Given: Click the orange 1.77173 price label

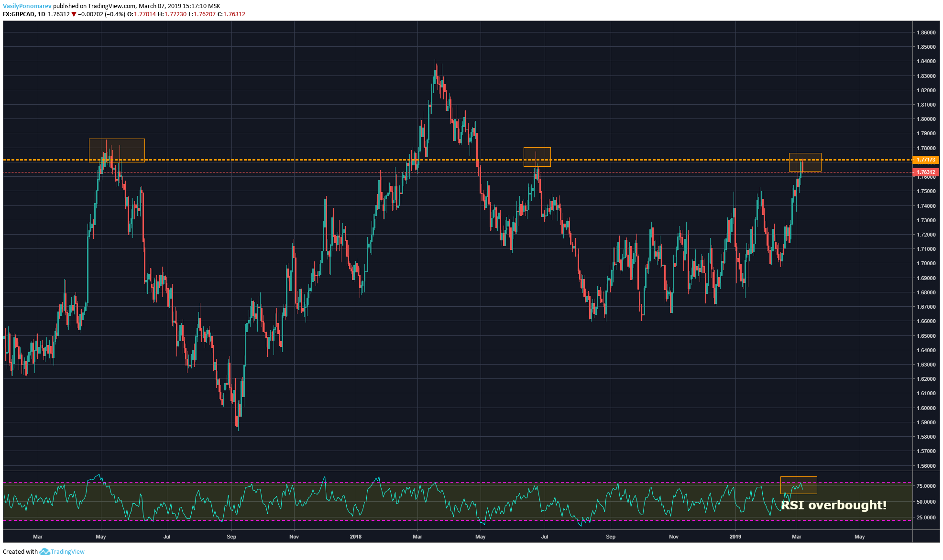Looking at the screenshot, I should pos(926,160).
